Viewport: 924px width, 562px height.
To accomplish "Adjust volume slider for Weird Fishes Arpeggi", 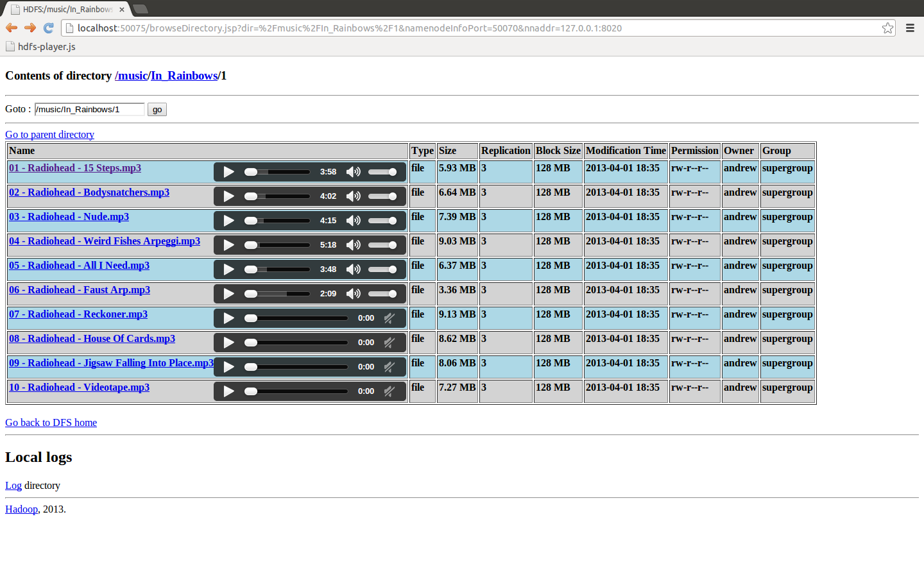I will coord(383,245).
